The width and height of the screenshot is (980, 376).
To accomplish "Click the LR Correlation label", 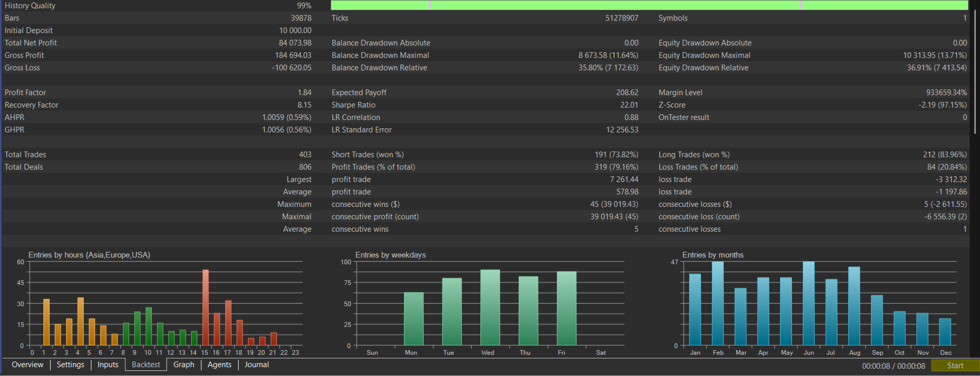I will tap(356, 117).
